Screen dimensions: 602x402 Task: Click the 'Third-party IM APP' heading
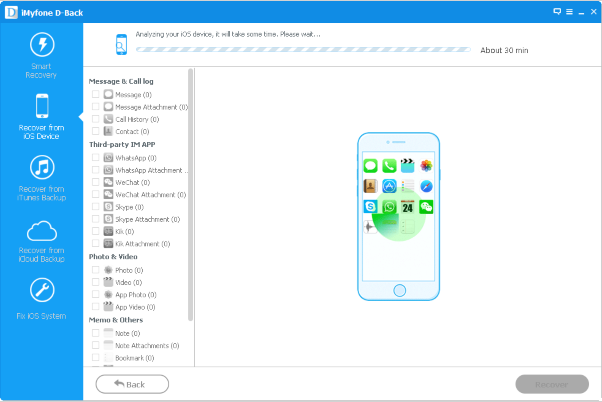[x=122, y=145]
